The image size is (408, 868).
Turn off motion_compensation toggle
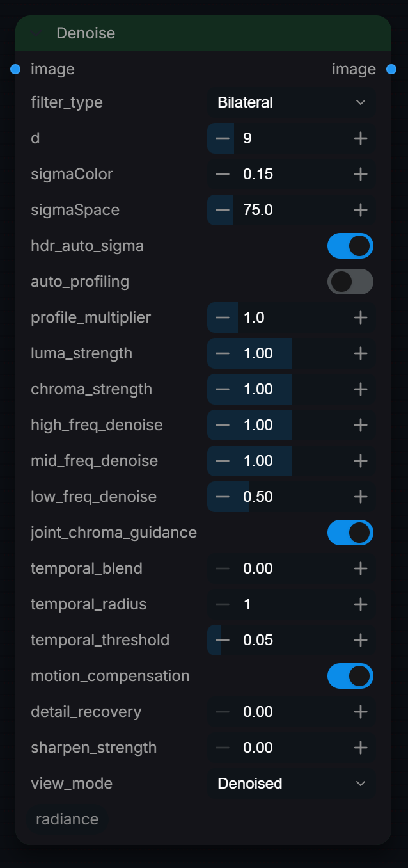350,676
